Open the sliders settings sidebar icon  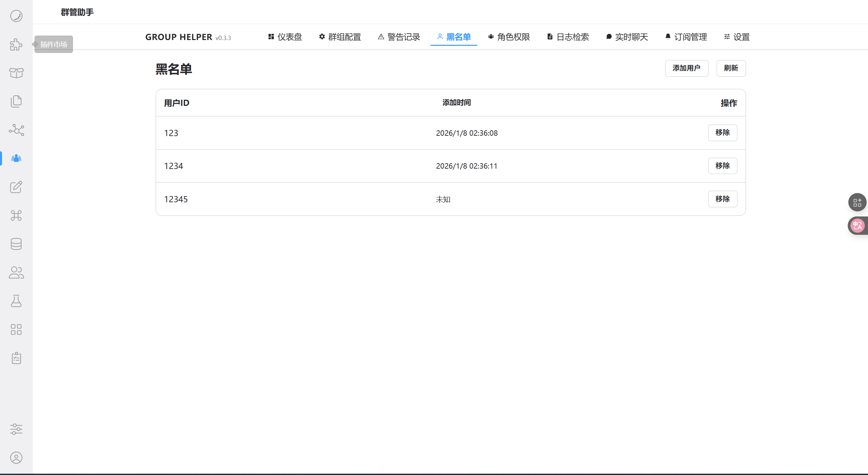16,429
